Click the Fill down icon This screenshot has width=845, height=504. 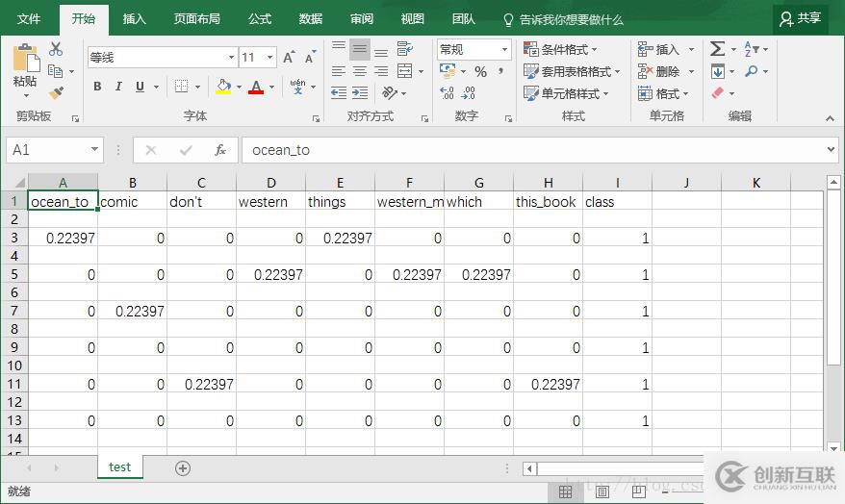coord(717,71)
